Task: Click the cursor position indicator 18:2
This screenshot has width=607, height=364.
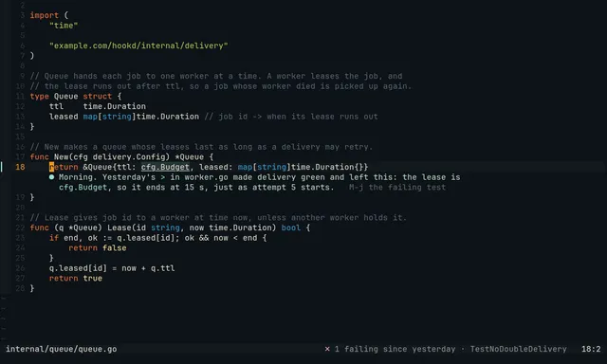Action: pyautogui.click(x=591, y=349)
